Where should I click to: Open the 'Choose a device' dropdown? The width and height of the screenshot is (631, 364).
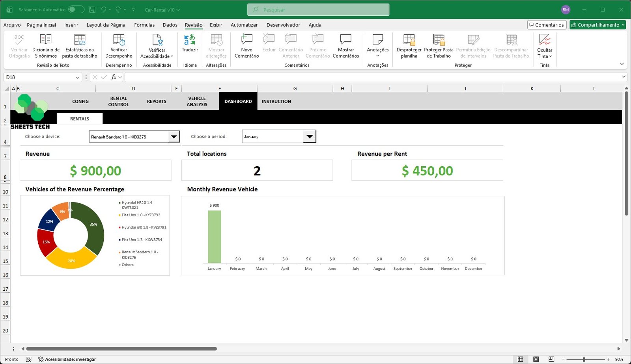[174, 136]
